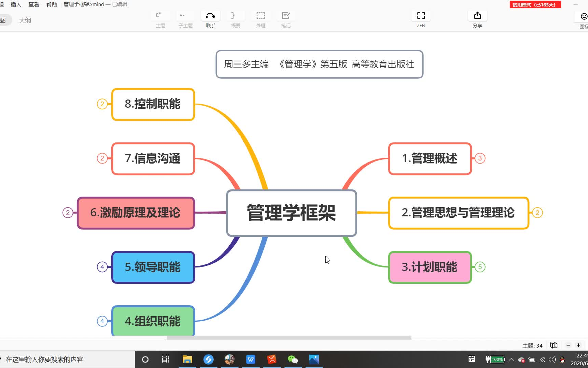Expand the 7.信息沟通 subtopic count bubble

click(102, 158)
